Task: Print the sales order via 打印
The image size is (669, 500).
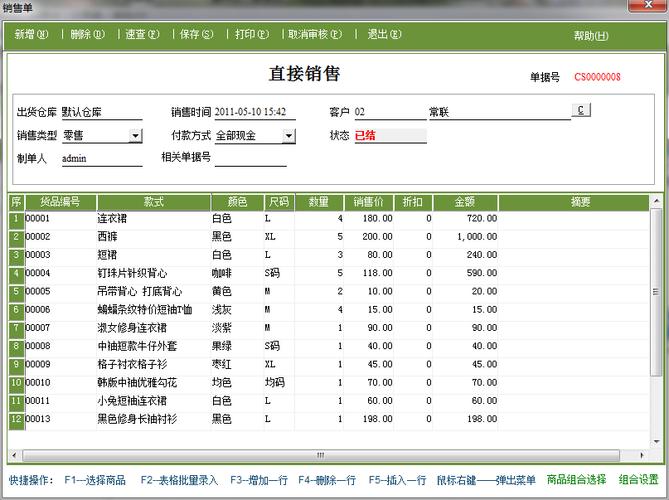Action: click(x=251, y=34)
